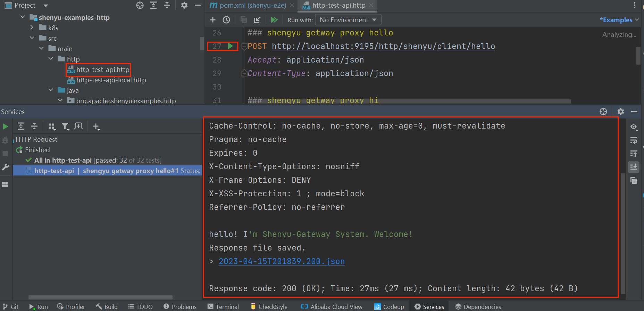Toggle scroll to end of output
The height and width of the screenshot is (311, 644).
point(634,167)
